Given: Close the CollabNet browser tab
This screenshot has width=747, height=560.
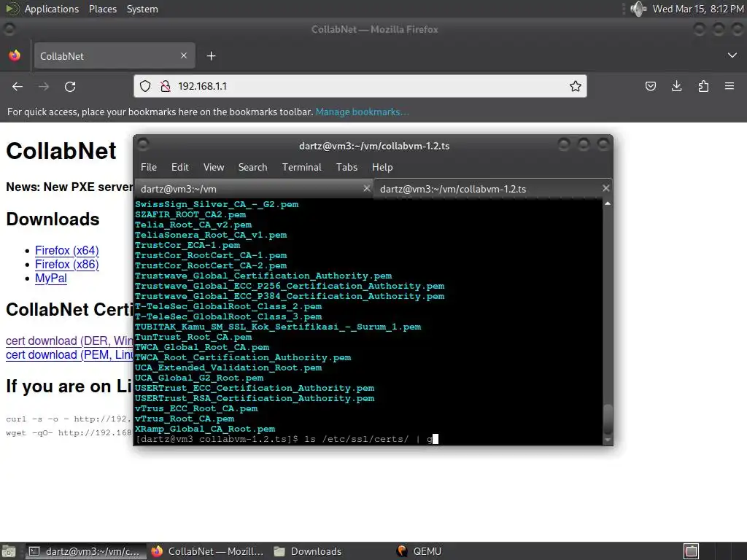Looking at the screenshot, I should point(184,55).
